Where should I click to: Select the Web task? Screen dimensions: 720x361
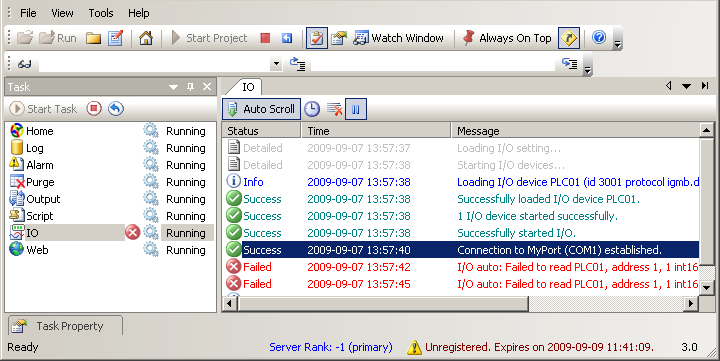(111, 250)
